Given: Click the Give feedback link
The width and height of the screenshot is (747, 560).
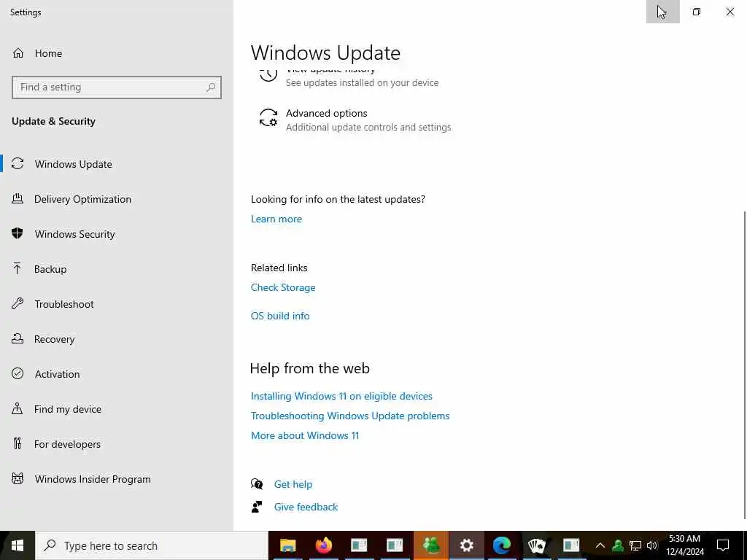Looking at the screenshot, I should click(306, 507).
